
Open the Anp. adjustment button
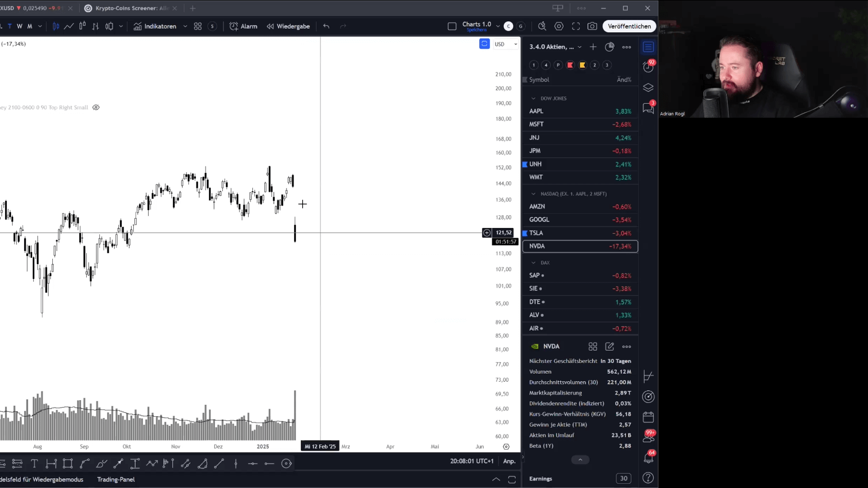[x=509, y=461]
